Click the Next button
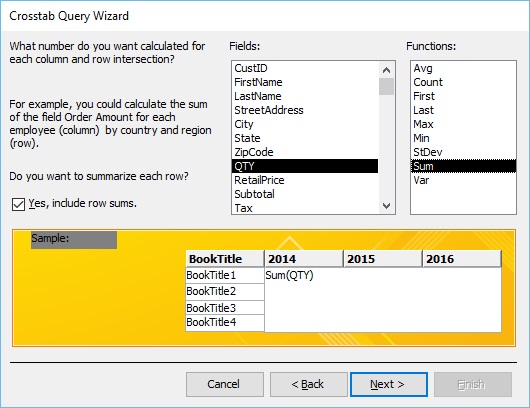Image resolution: width=530 pixels, height=408 pixels. click(389, 384)
